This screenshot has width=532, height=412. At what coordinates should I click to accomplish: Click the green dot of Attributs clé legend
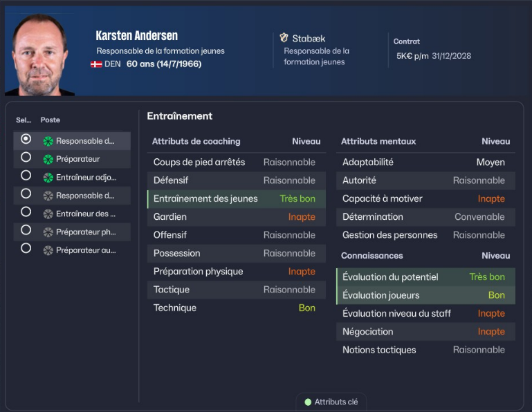pos(308,402)
